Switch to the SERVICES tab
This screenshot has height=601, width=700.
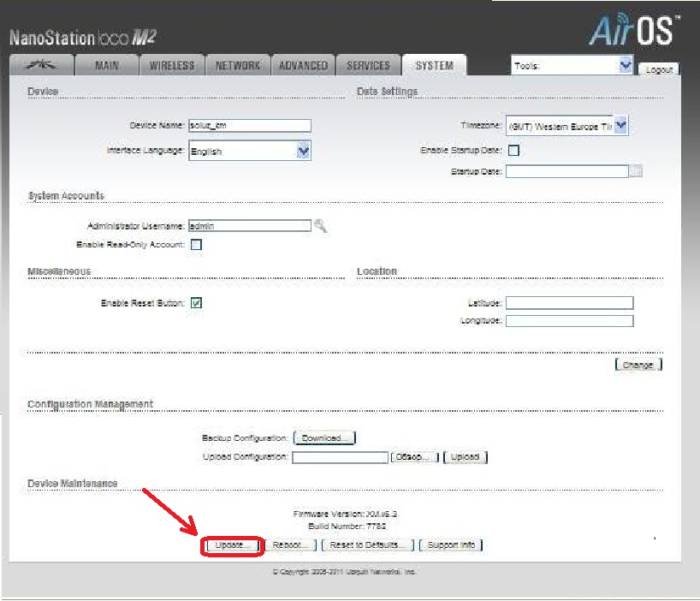tap(368, 65)
